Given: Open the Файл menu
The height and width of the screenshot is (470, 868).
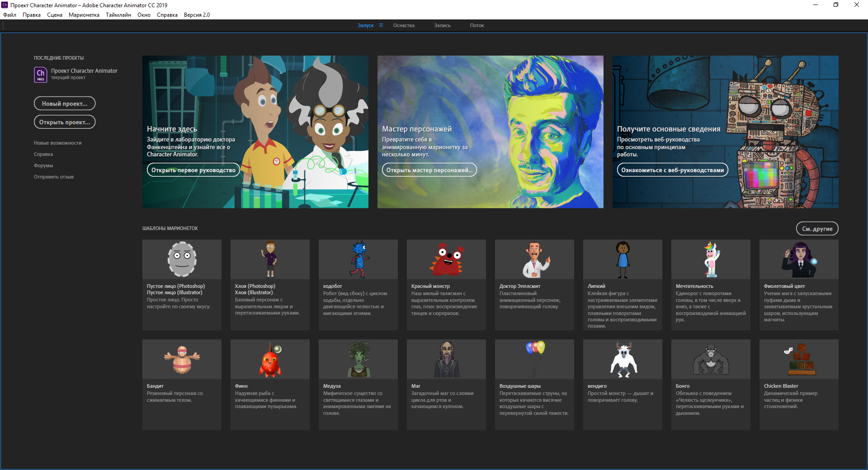Looking at the screenshot, I should click(x=9, y=15).
